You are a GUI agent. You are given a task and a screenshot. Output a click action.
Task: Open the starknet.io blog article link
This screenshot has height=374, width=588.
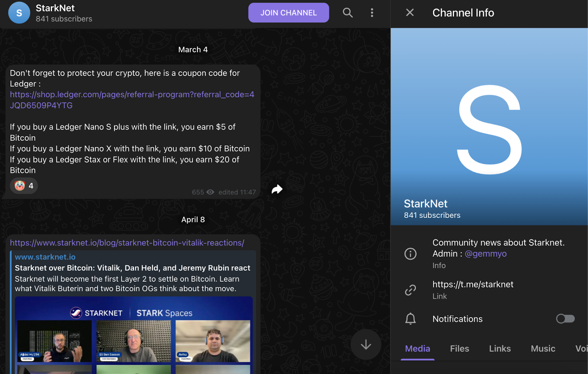[x=127, y=243]
